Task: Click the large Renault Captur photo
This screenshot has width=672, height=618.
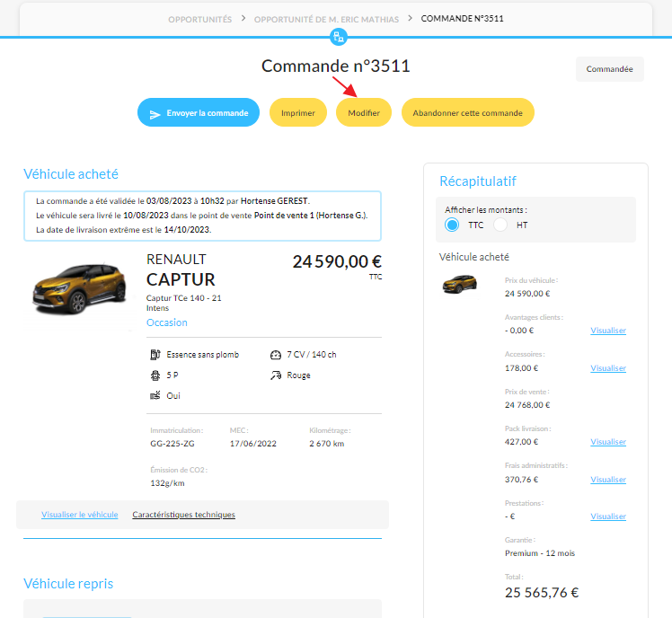Action: tap(79, 288)
